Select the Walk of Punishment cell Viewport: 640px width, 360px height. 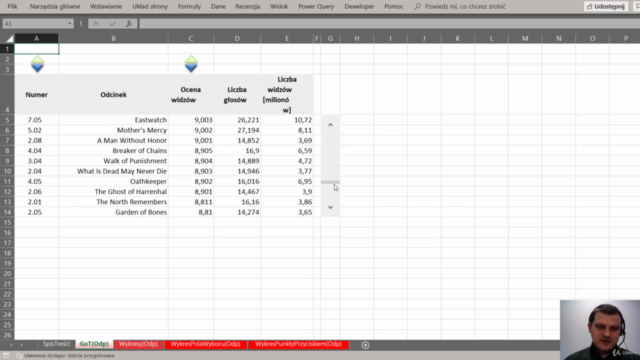113,161
